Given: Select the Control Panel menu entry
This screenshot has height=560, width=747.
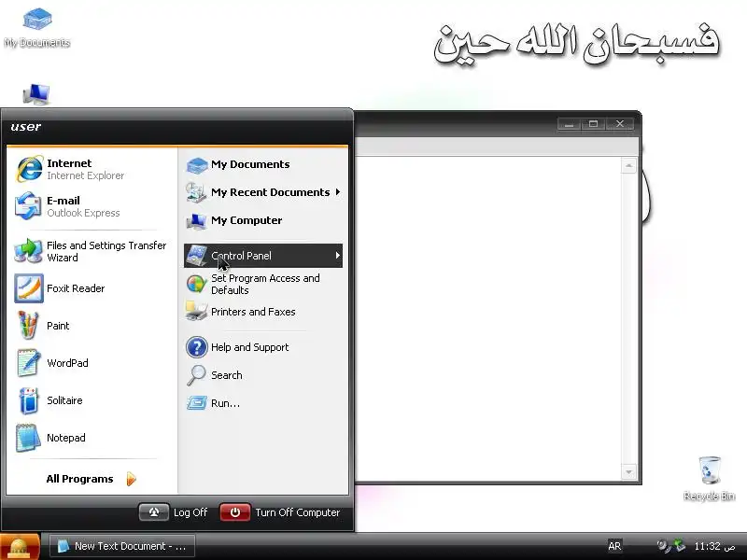Looking at the screenshot, I should tap(263, 256).
